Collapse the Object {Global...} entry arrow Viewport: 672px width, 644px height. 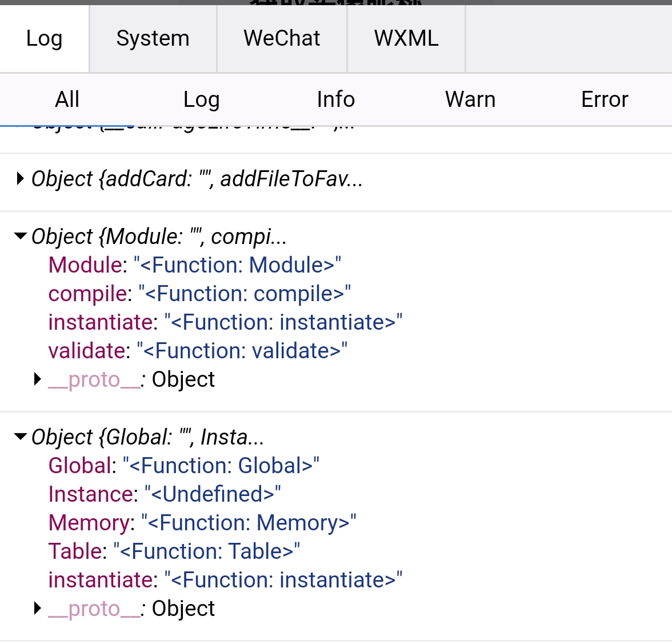pyautogui.click(x=21, y=437)
